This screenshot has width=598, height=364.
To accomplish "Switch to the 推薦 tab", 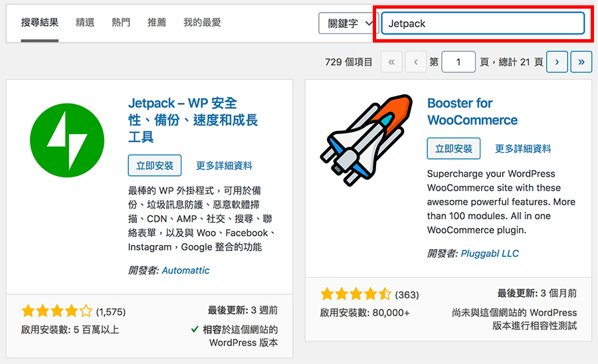I will (157, 23).
